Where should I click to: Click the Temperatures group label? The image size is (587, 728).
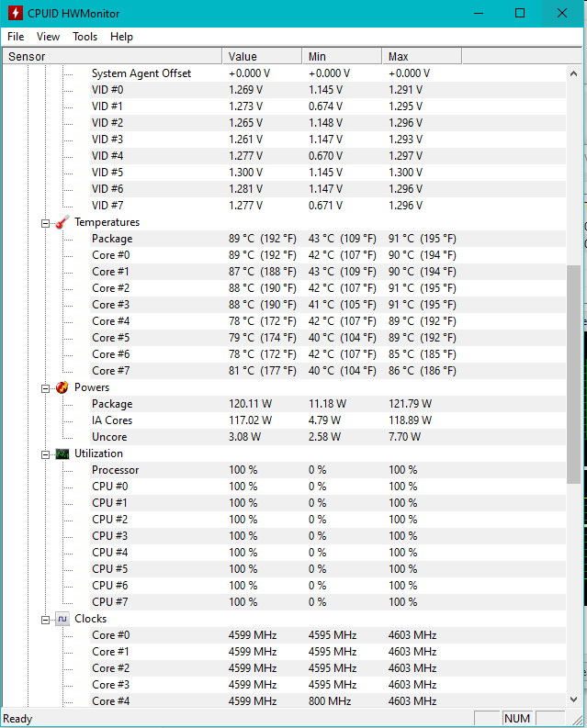[107, 222]
